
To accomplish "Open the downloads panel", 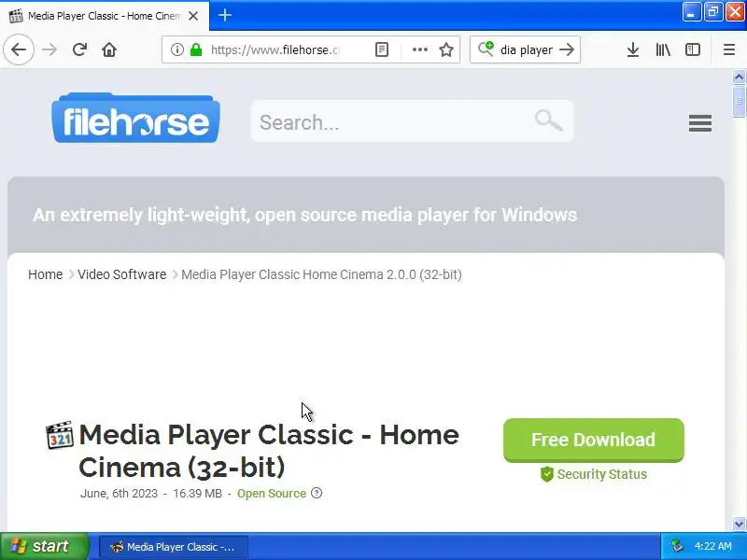I will [633, 49].
